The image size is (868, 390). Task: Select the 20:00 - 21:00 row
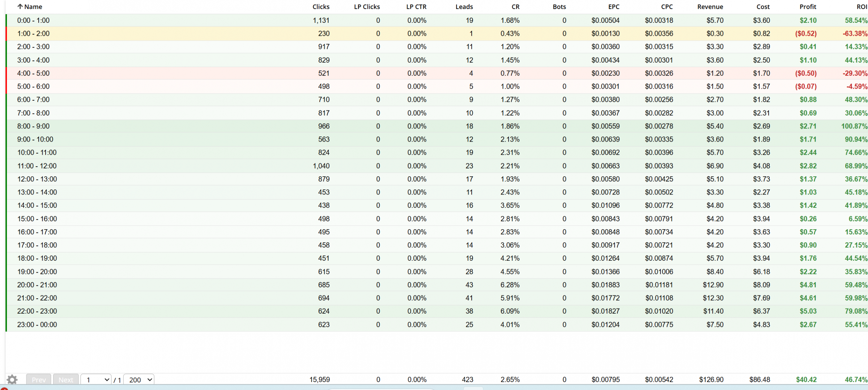click(x=437, y=285)
